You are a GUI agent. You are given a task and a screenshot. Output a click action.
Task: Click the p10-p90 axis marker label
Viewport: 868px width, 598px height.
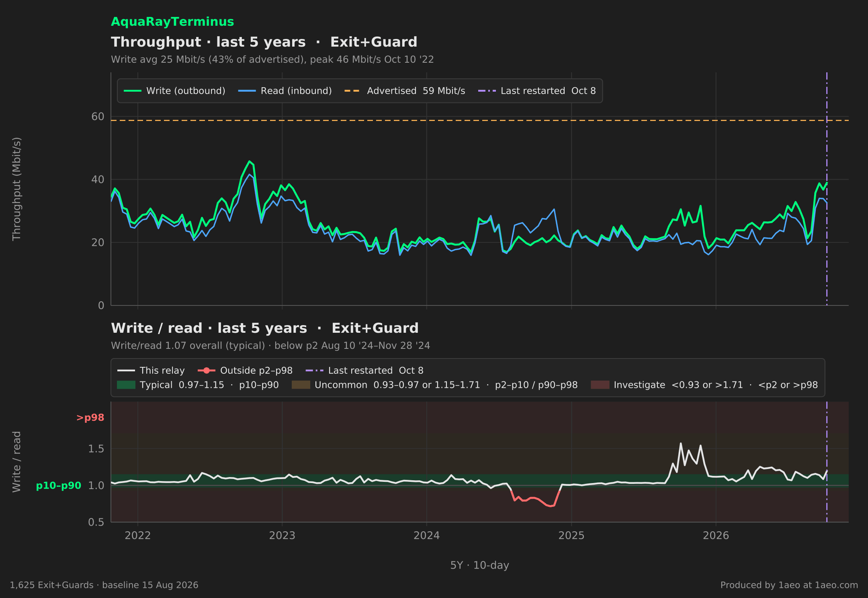pos(59,485)
